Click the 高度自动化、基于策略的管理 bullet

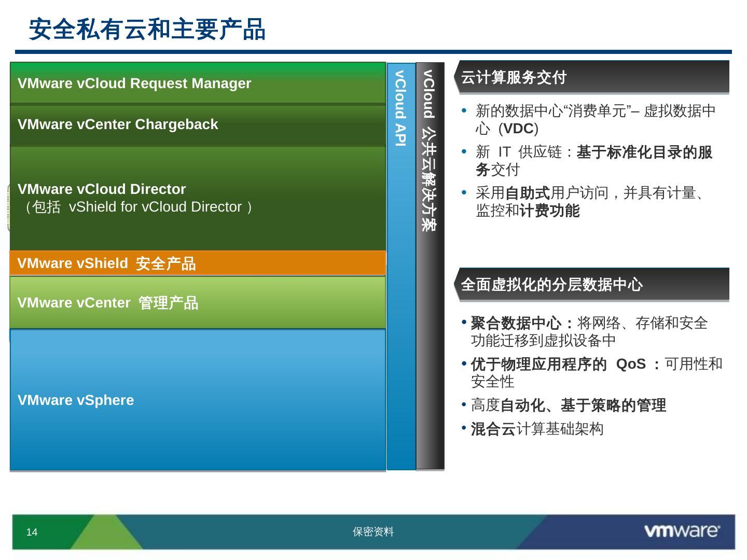pos(564,405)
